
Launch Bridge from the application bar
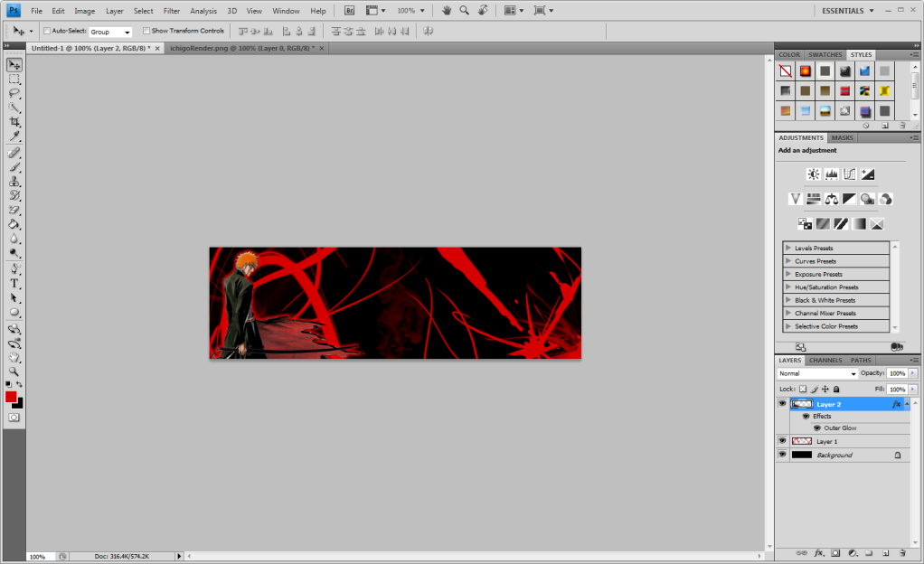(x=349, y=11)
